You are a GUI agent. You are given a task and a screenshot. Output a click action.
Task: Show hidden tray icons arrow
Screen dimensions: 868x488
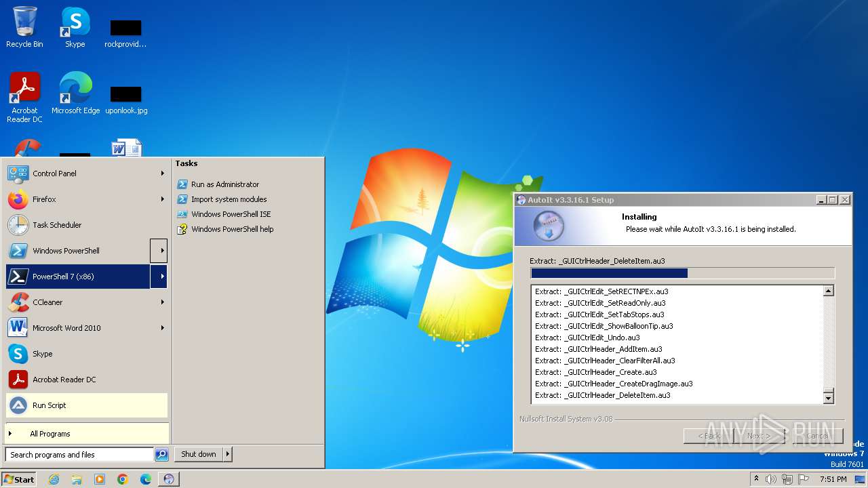pos(757,479)
